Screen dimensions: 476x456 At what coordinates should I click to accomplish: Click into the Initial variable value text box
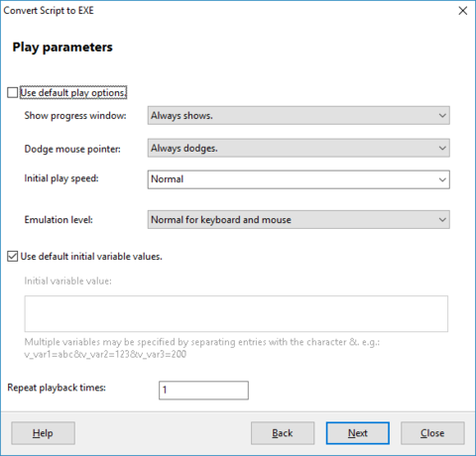(x=236, y=313)
